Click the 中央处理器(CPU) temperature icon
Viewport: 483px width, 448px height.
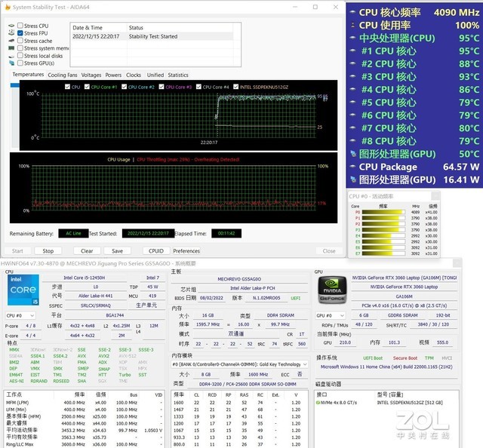[353, 38]
